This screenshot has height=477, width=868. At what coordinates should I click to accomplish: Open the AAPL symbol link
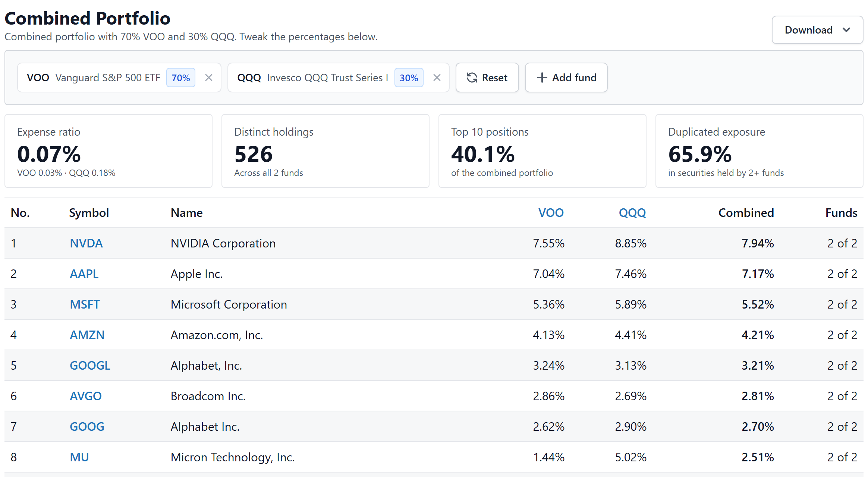84,274
